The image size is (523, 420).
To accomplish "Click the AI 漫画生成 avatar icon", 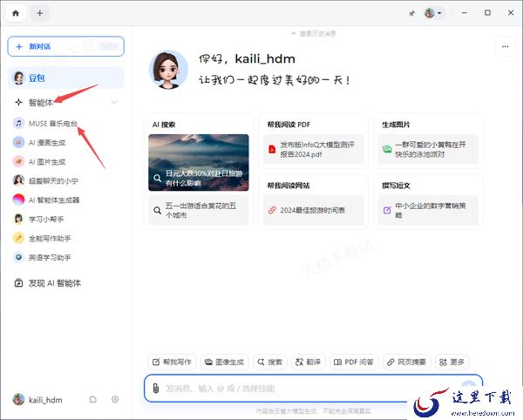I will pyautogui.click(x=18, y=143).
